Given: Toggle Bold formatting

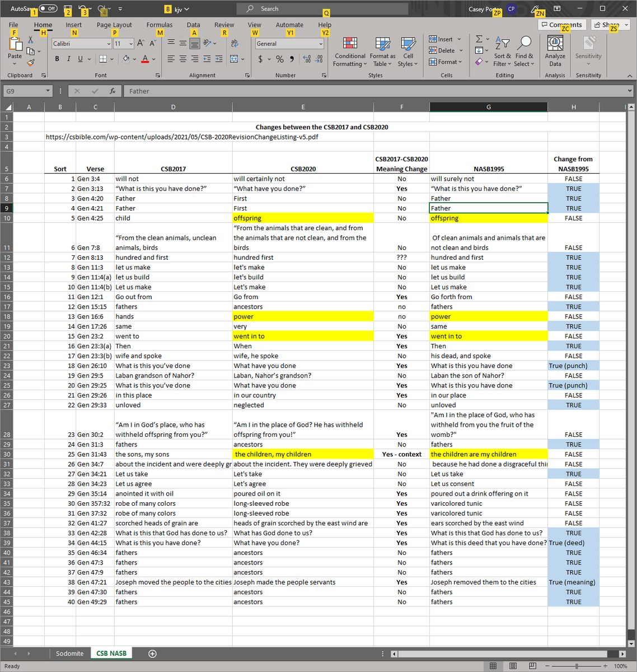Looking at the screenshot, I should (57, 59).
